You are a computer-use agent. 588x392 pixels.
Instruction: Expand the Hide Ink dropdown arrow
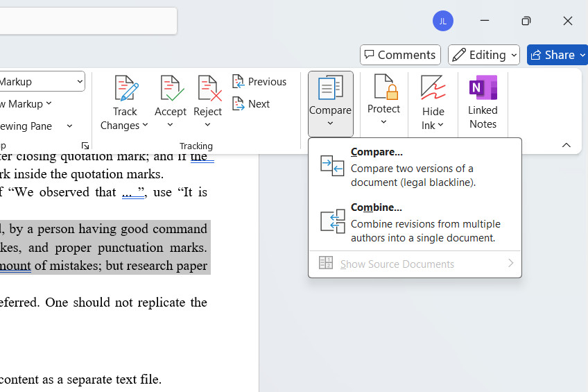click(x=440, y=125)
